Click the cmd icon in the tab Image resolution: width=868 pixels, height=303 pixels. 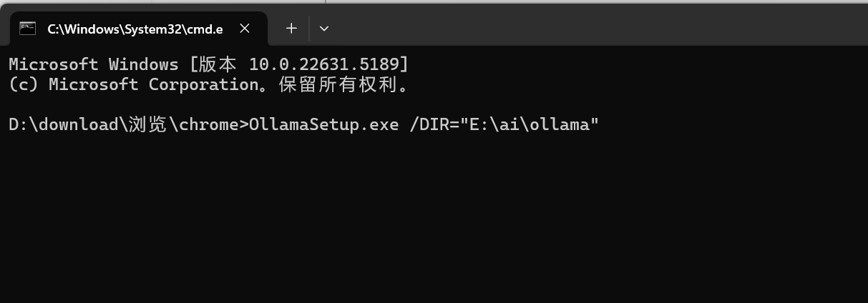point(27,29)
